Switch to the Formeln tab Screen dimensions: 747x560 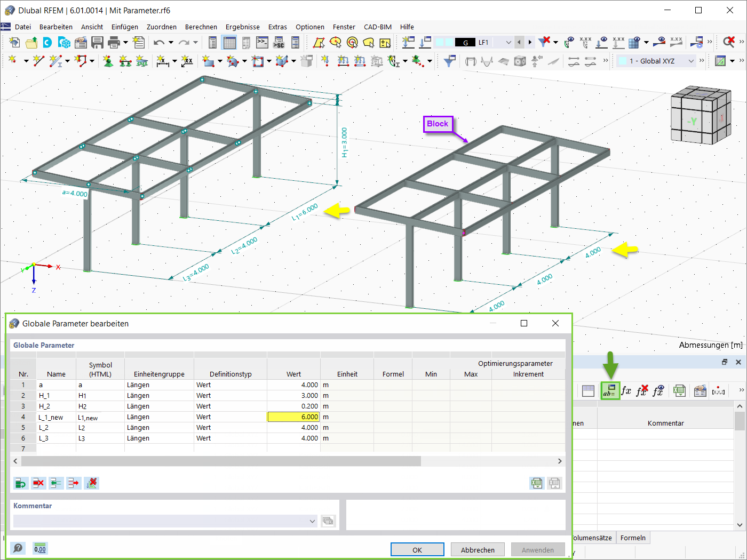[633, 538]
